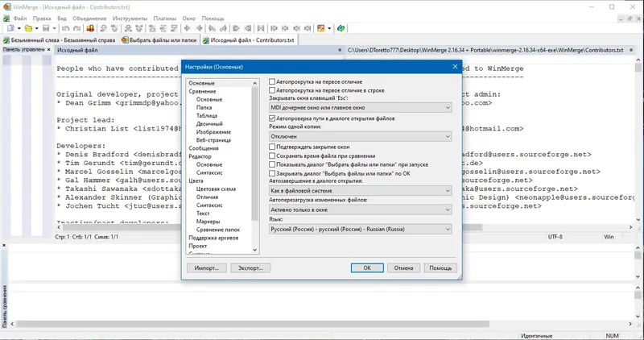Open the Плагины menu
Viewport: 644px width, 340px height.
(x=165, y=19)
